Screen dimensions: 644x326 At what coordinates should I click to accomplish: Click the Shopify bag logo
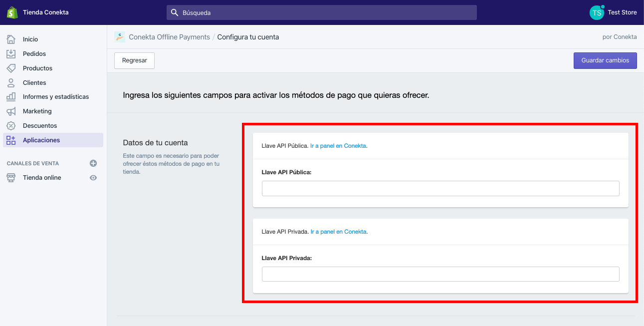tap(12, 12)
